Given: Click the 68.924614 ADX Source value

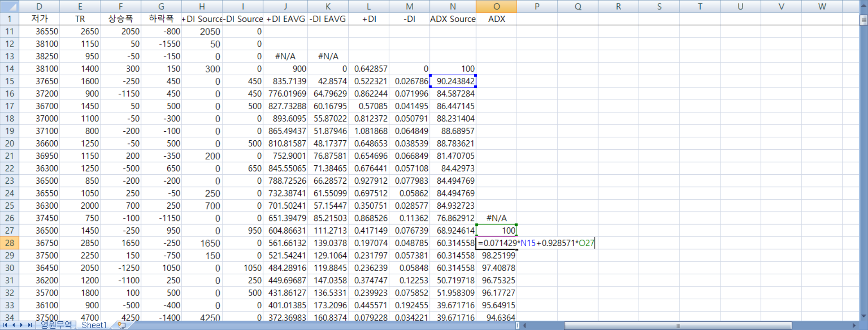Looking at the screenshot, I should [453, 231].
